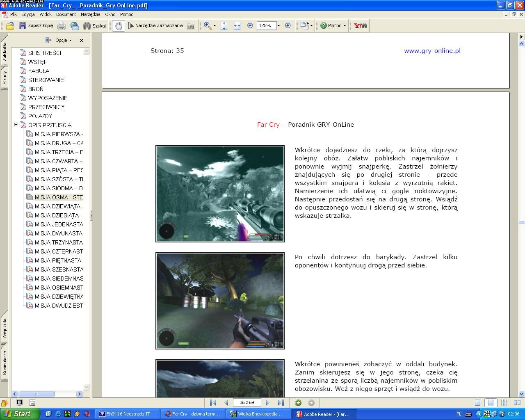Open the Windows Start button

pos(20,414)
